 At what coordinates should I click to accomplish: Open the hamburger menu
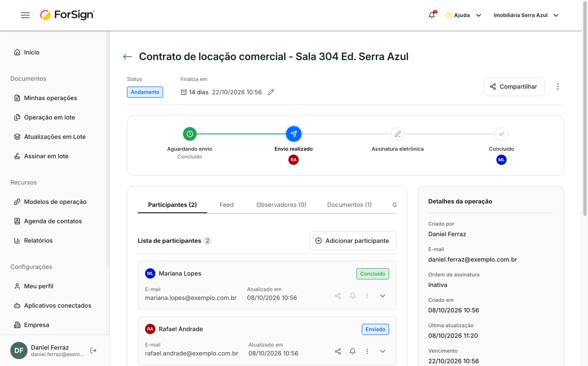pos(25,15)
